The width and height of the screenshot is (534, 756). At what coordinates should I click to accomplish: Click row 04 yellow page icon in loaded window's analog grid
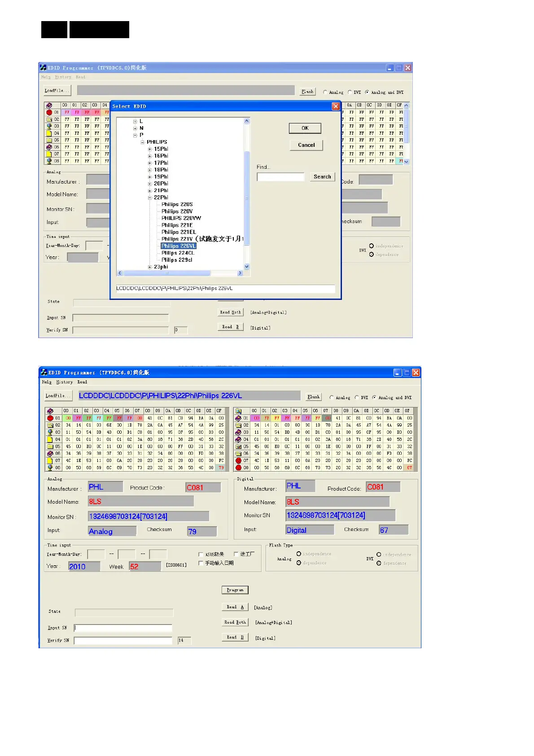pos(50,440)
